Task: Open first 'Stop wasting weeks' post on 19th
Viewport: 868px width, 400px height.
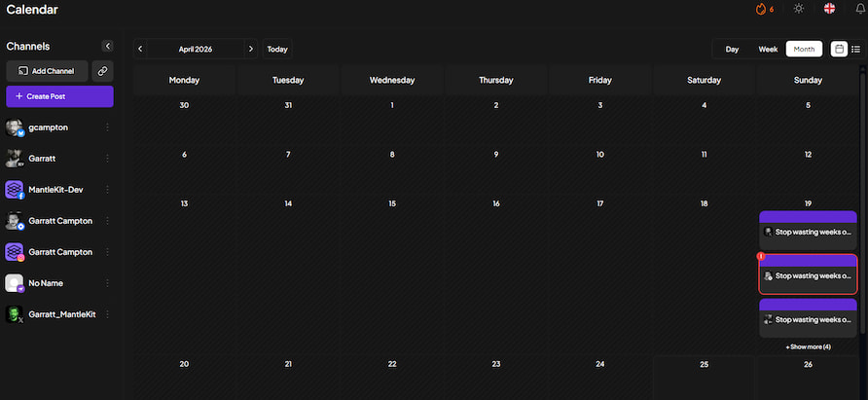Action: click(x=808, y=231)
